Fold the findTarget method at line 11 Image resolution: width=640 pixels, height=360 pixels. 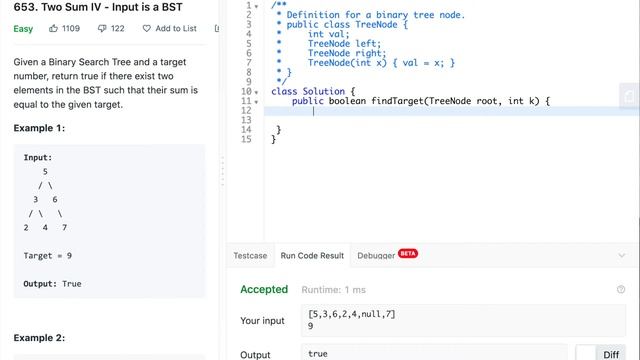256,102
